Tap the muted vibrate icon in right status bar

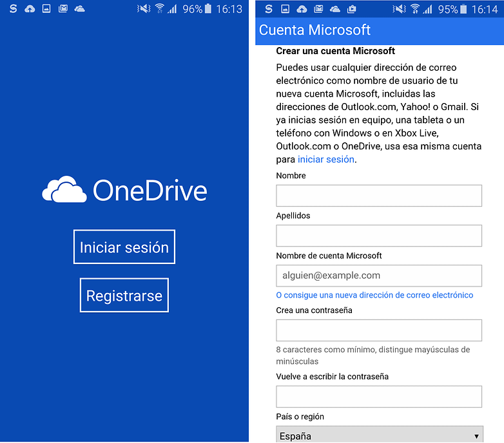click(399, 9)
